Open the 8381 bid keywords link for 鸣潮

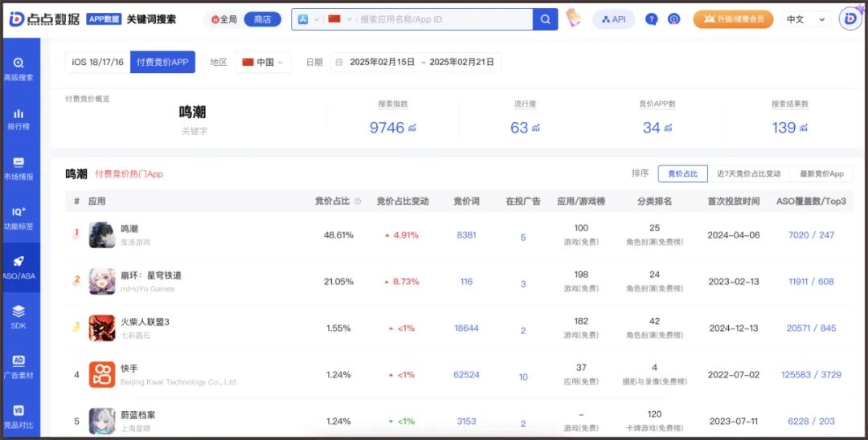pos(466,235)
